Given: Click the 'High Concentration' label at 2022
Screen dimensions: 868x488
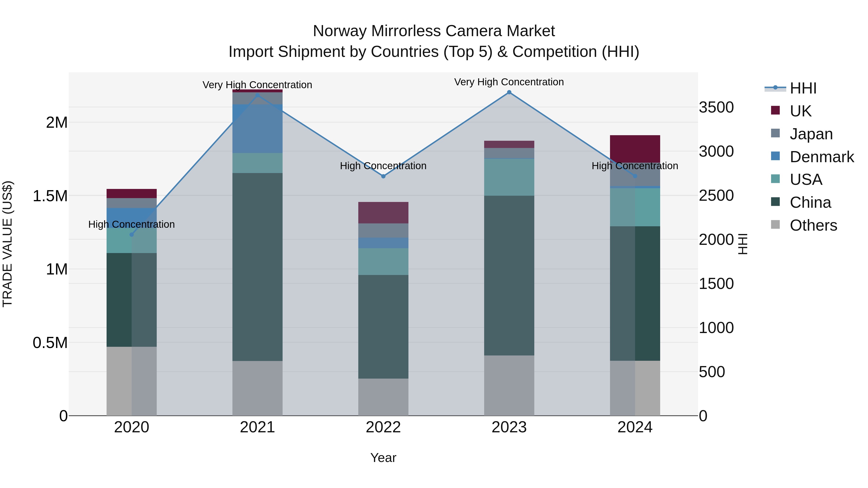Looking at the screenshot, I should [x=383, y=166].
